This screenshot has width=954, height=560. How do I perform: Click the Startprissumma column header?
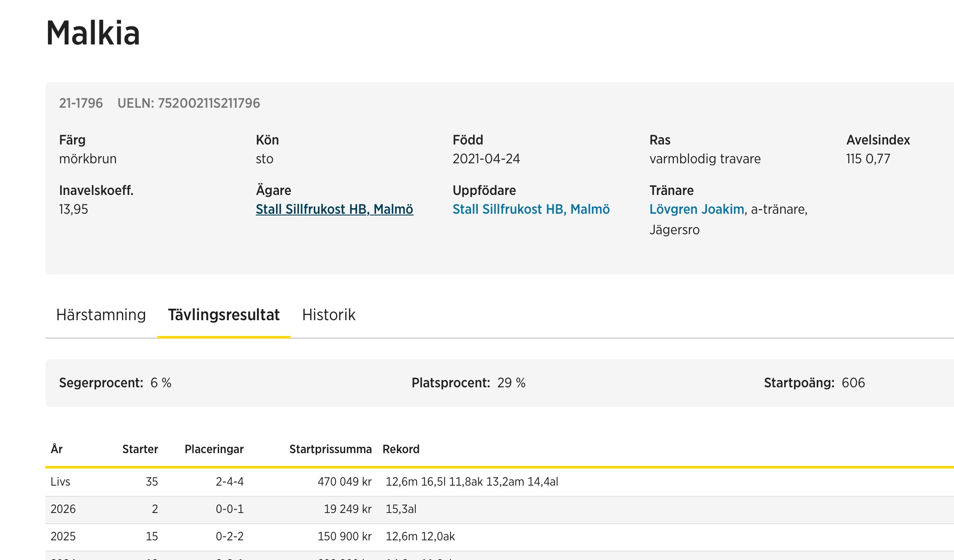[330, 449]
